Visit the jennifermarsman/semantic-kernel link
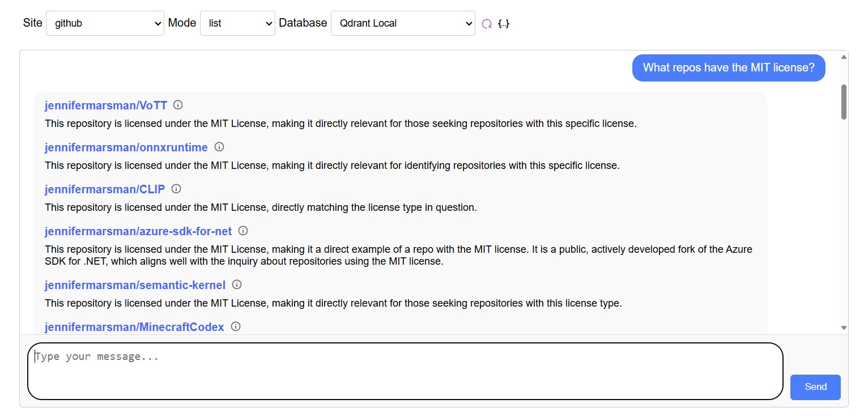 point(135,285)
